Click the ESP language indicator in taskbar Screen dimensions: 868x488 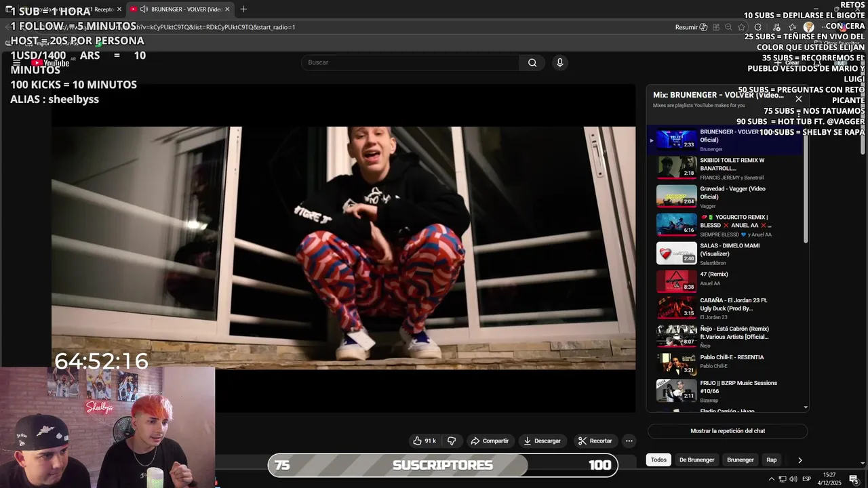[806, 479]
